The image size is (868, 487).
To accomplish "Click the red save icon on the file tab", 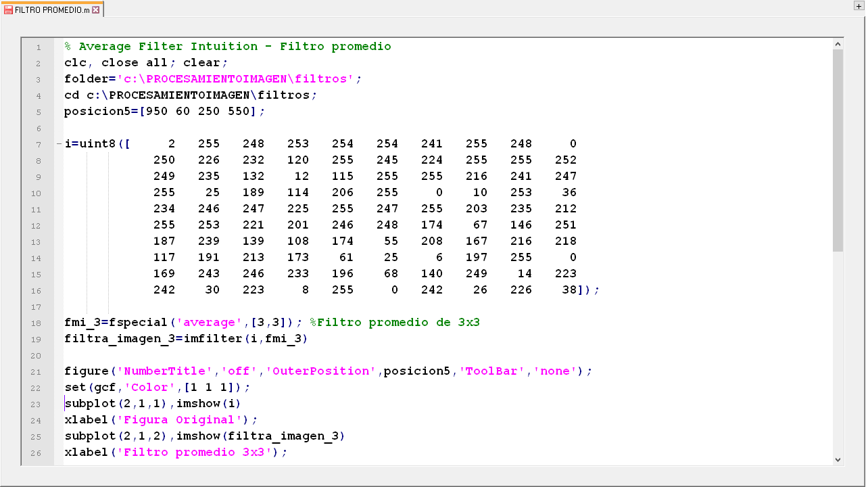I will (x=8, y=10).
